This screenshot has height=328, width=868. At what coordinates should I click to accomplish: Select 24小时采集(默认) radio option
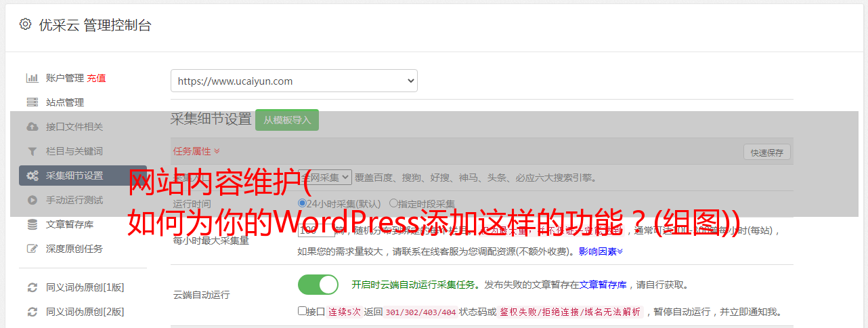(x=302, y=203)
